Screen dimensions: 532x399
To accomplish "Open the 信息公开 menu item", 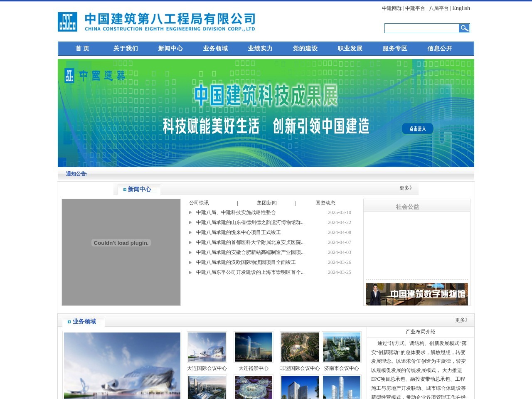I will (439, 49).
